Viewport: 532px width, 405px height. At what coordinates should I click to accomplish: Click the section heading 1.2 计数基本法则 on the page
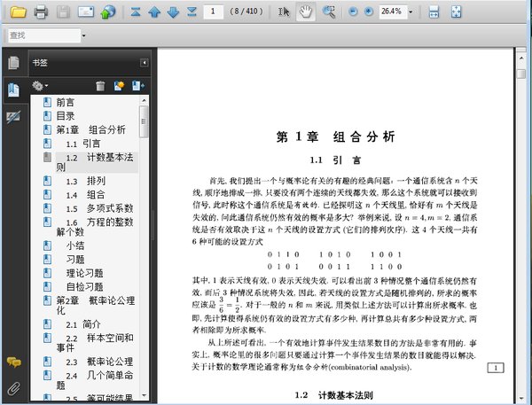pyautogui.click(x=334, y=395)
